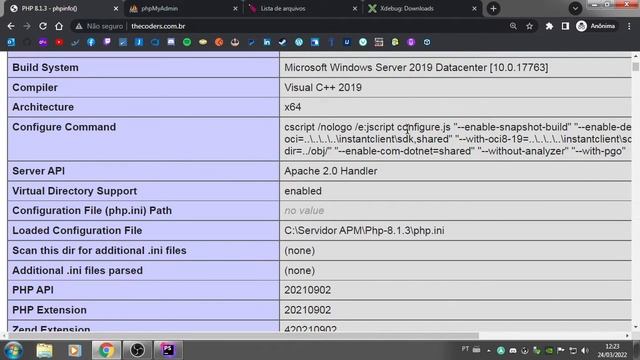Click the Microsoft Windows Server 2019 Datacenter value
640x360 pixels.
416,67
